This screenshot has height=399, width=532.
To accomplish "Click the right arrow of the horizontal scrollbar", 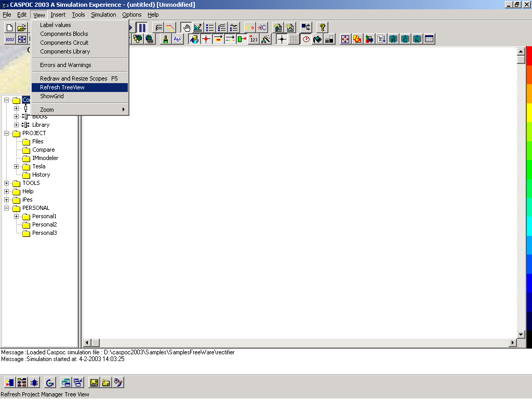I will (x=513, y=343).
